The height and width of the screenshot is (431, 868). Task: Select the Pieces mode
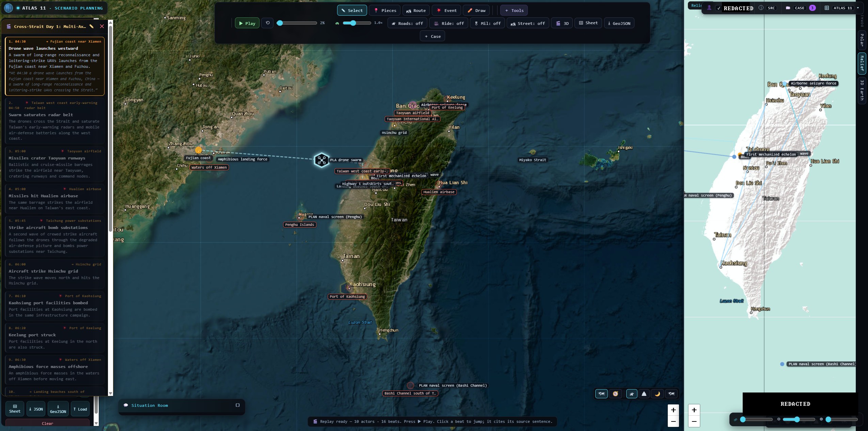pos(385,10)
